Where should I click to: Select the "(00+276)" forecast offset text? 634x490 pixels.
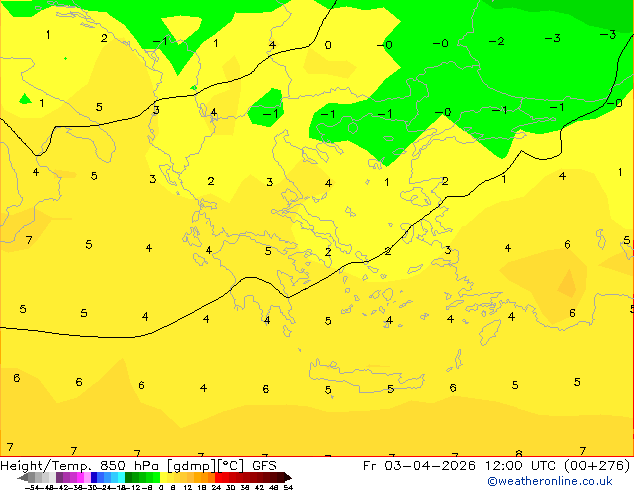point(597,466)
